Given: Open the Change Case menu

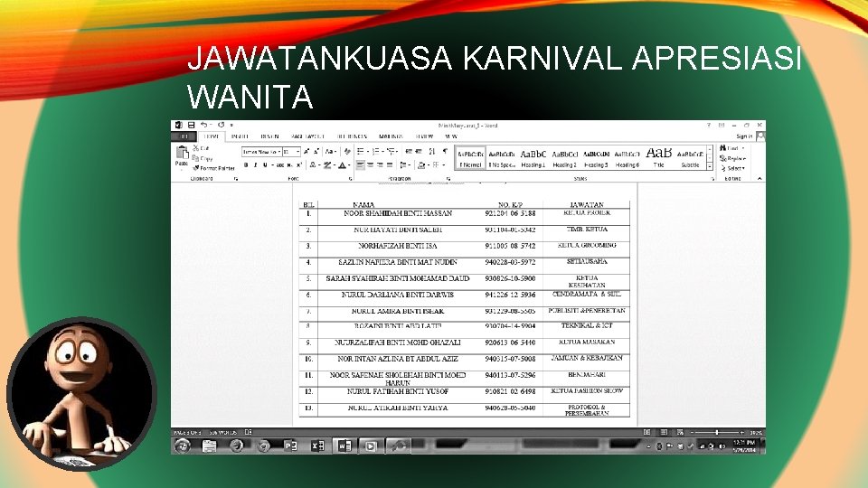Looking at the screenshot, I should [x=330, y=151].
